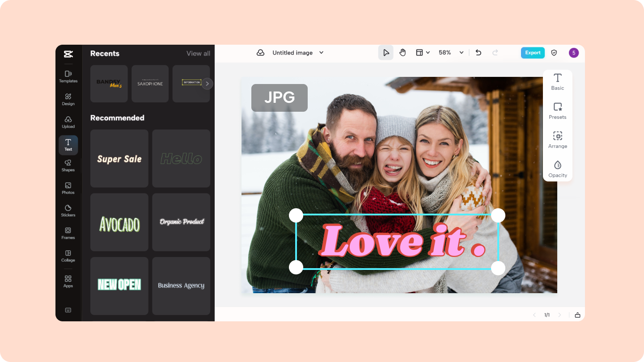
Task: Activate the hand pan tool
Action: pos(402,53)
